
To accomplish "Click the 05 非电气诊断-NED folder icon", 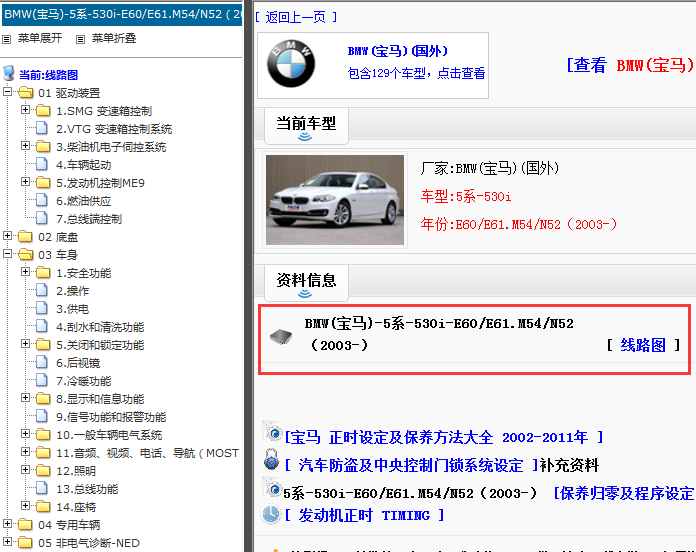I will 25,542.
